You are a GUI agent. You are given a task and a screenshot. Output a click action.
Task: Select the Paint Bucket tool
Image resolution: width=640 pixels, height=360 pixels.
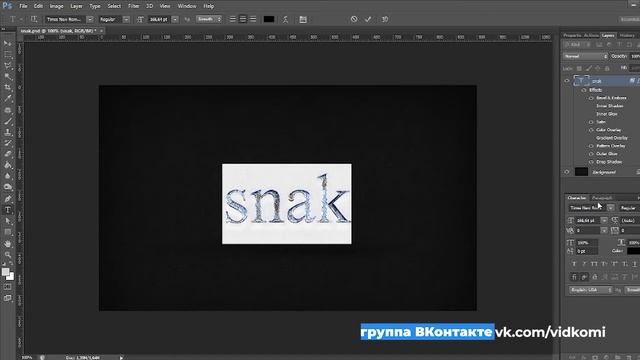[x=8, y=165]
